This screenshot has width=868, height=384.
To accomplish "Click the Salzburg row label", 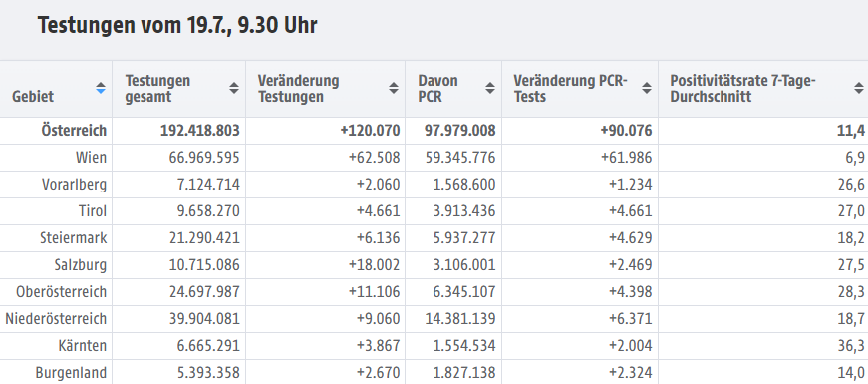I will coord(81,265).
